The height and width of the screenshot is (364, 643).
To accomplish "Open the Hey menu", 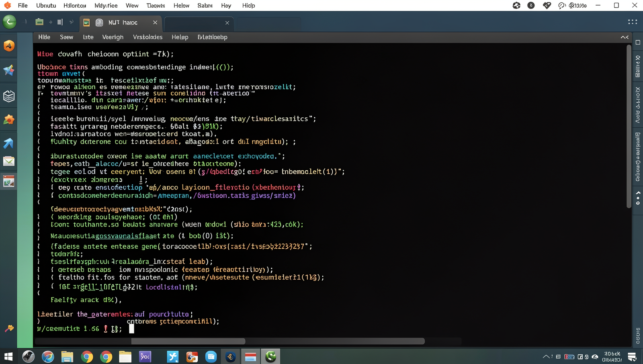I will [x=226, y=6].
